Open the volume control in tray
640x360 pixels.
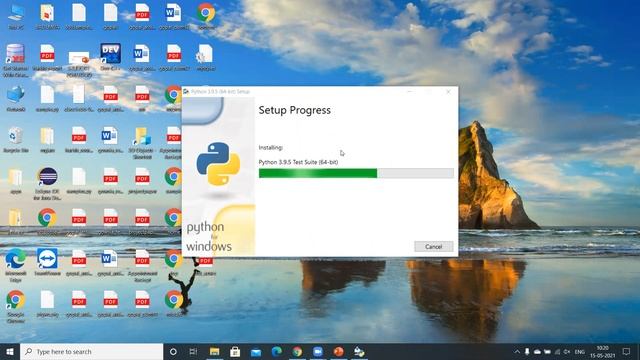pos(567,351)
